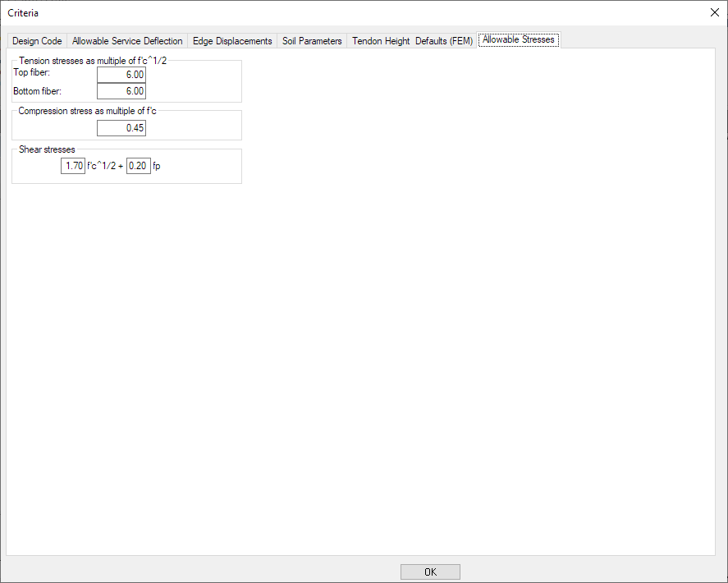
Task: Open the Allowable Service Deflection tab
Action: pos(127,41)
